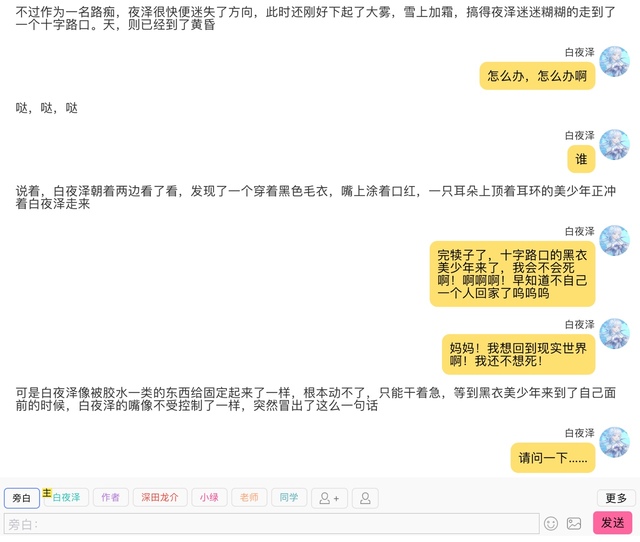Insert a picture with the image icon
Screen dimensions: 640x542
click(x=574, y=523)
